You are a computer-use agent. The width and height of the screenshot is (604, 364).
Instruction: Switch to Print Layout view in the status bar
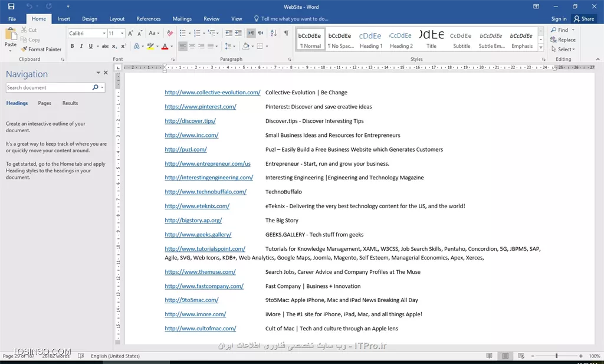pos(505,356)
